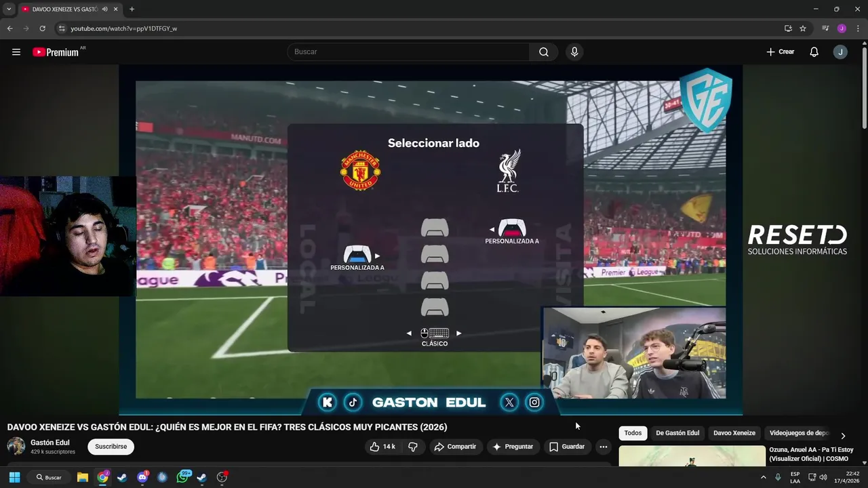Open OBS Studio from the taskbar
The height and width of the screenshot is (488, 868).
pyautogui.click(x=222, y=477)
